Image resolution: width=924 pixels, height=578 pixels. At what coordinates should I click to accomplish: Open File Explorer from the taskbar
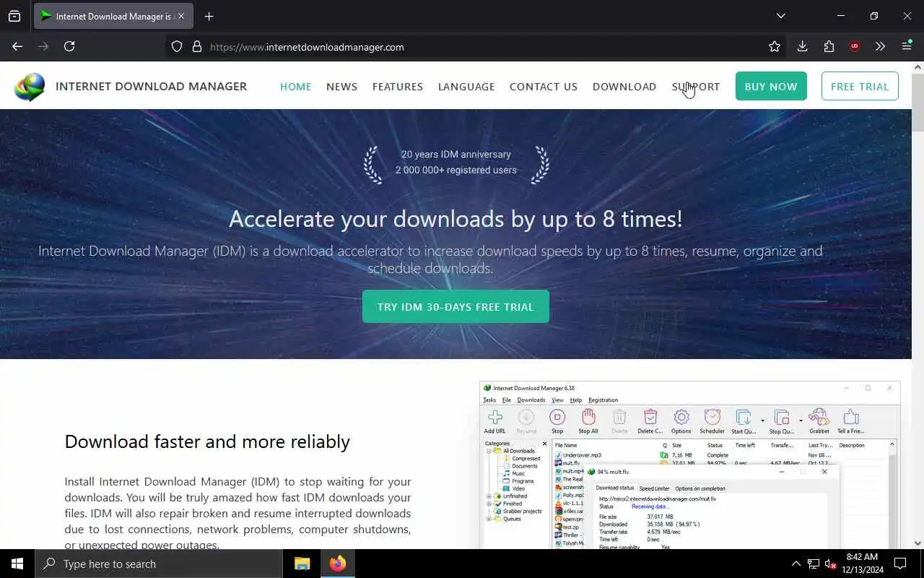point(302,564)
